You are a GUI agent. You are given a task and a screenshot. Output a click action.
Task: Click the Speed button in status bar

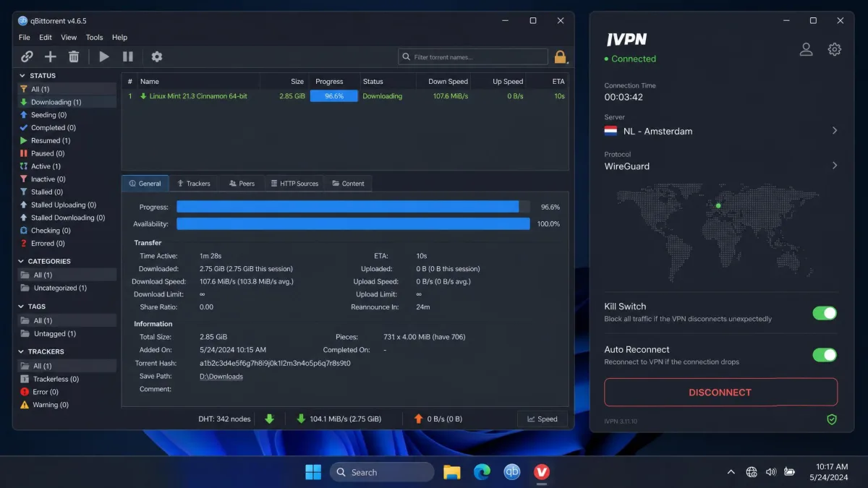[x=542, y=419]
